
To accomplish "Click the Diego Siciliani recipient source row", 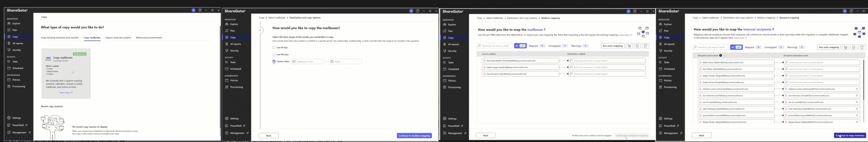I will click(736, 76).
